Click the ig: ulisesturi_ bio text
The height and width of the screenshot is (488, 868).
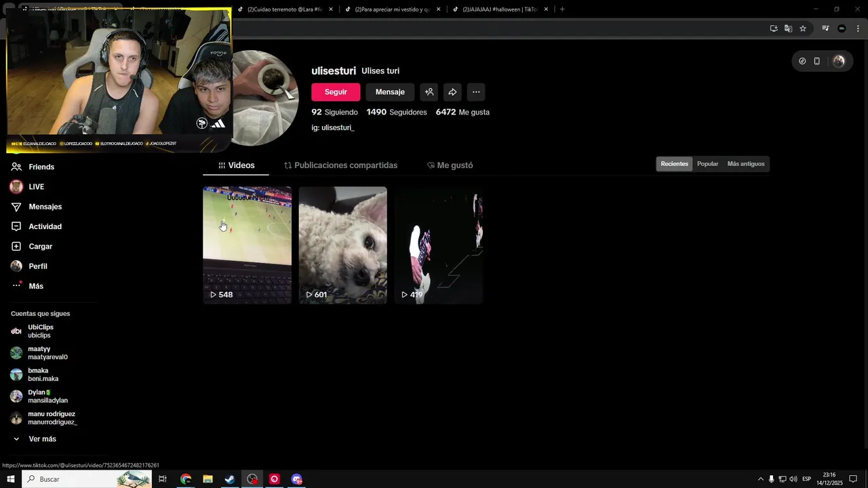[x=333, y=127]
